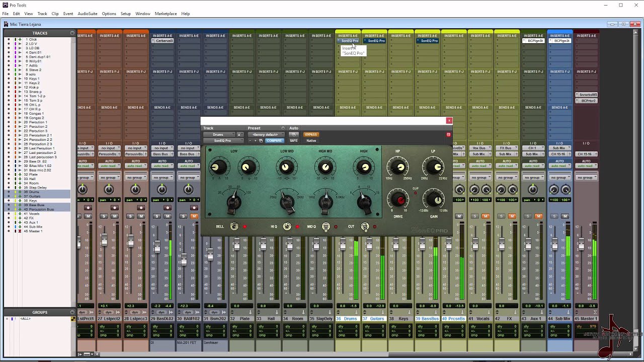
Task: Click the LP filter knob
Action: (x=433, y=166)
